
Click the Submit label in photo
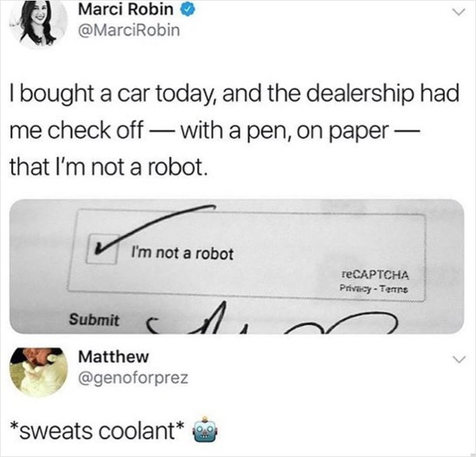pyautogui.click(x=94, y=320)
